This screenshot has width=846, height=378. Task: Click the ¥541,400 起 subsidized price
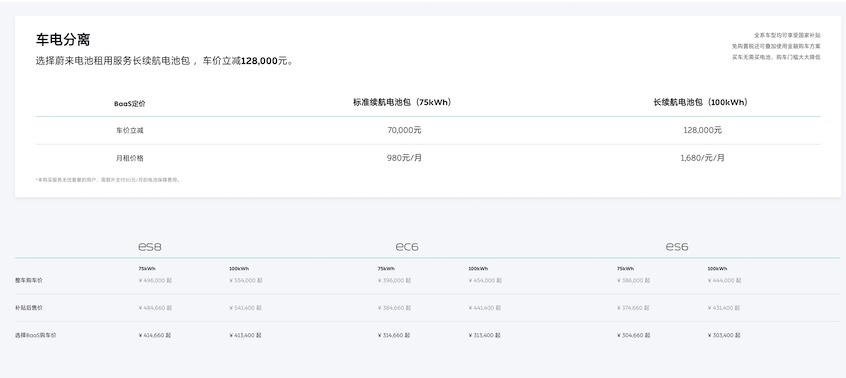pyautogui.click(x=245, y=308)
